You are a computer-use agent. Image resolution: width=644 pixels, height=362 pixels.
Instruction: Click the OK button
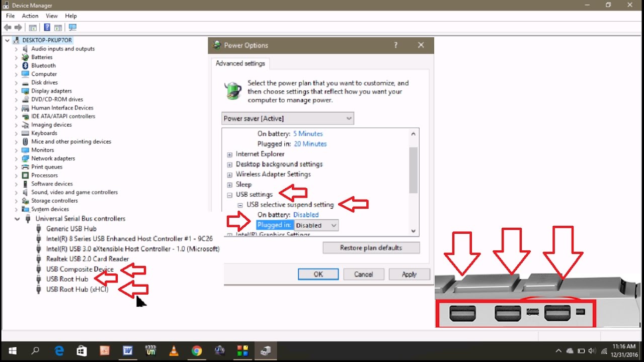click(x=318, y=274)
